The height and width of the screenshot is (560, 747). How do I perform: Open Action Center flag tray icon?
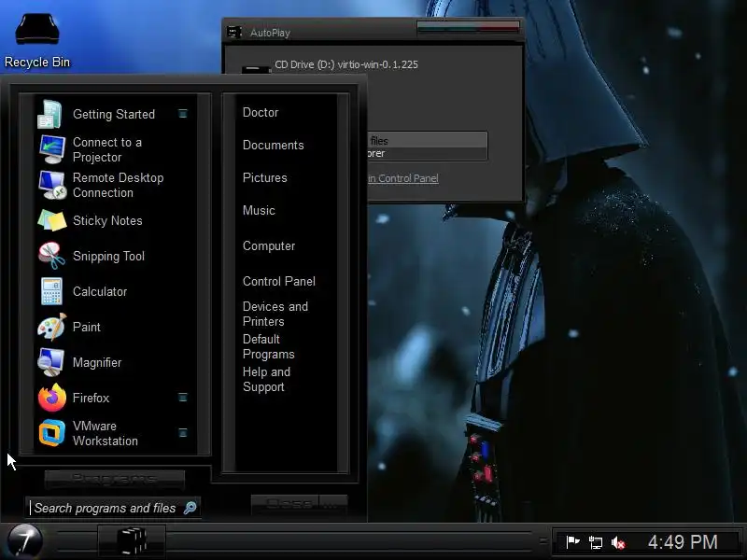[x=572, y=542]
